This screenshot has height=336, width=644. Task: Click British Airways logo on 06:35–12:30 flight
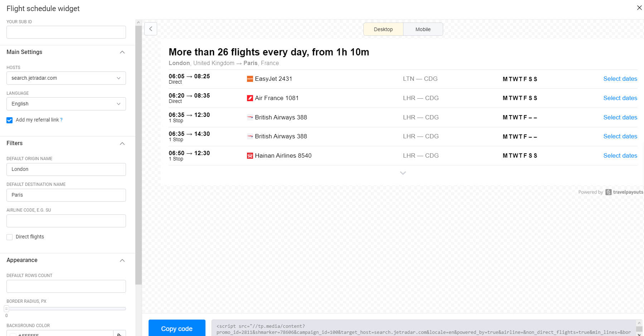[x=250, y=117]
